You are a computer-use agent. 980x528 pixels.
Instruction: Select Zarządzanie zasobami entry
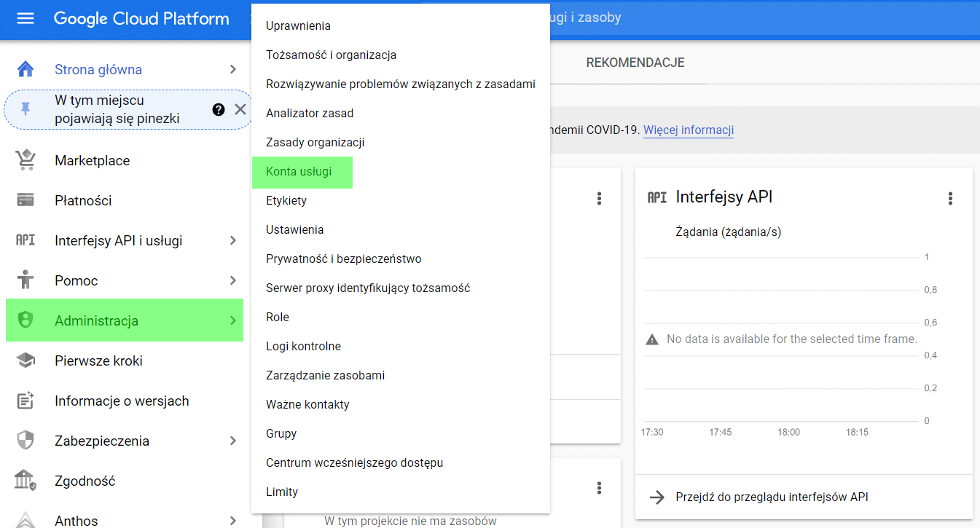[401, 375]
